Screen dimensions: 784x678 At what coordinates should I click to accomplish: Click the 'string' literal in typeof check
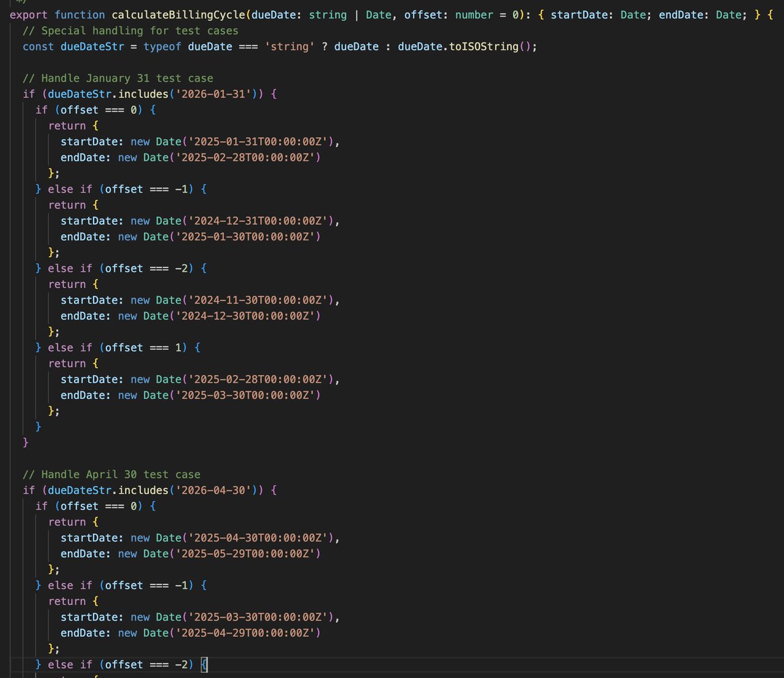click(289, 46)
